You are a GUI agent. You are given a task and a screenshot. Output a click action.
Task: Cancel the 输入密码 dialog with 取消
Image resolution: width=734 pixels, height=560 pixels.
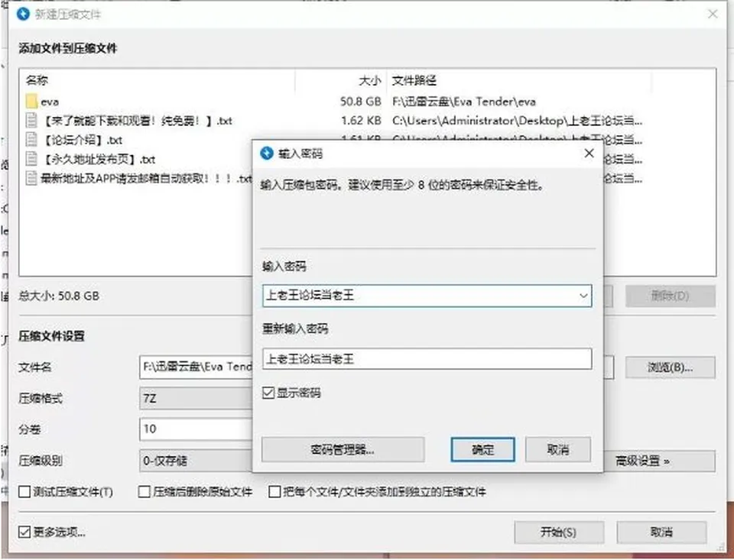(x=558, y=449)
